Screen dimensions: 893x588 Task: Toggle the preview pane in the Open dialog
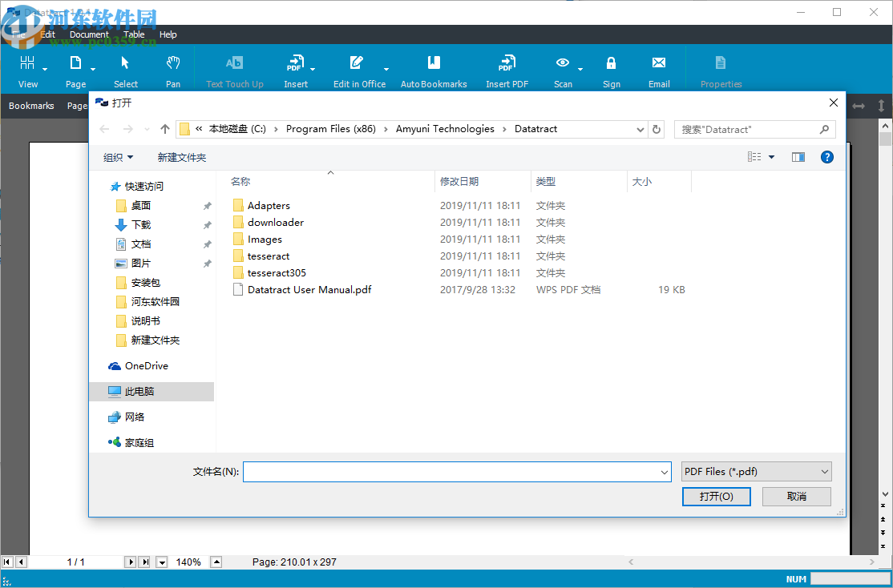click(x=798, y=156)
